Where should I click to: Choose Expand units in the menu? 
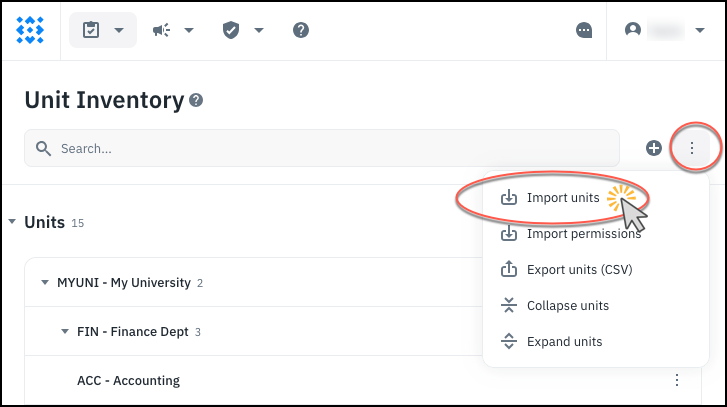(x=564, y=341)
